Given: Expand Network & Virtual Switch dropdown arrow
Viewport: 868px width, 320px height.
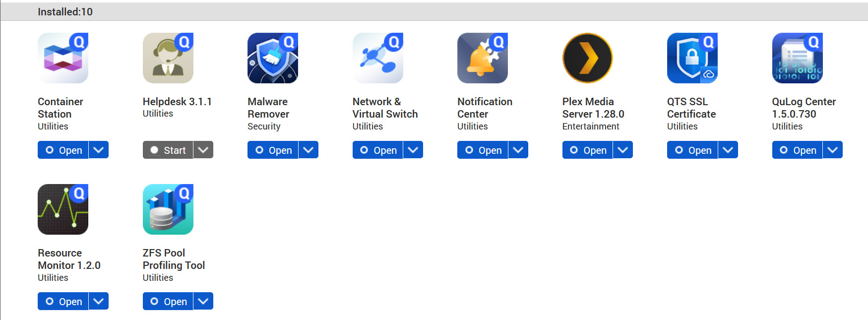Looking at the screenshot, I should tap(413, 150).
